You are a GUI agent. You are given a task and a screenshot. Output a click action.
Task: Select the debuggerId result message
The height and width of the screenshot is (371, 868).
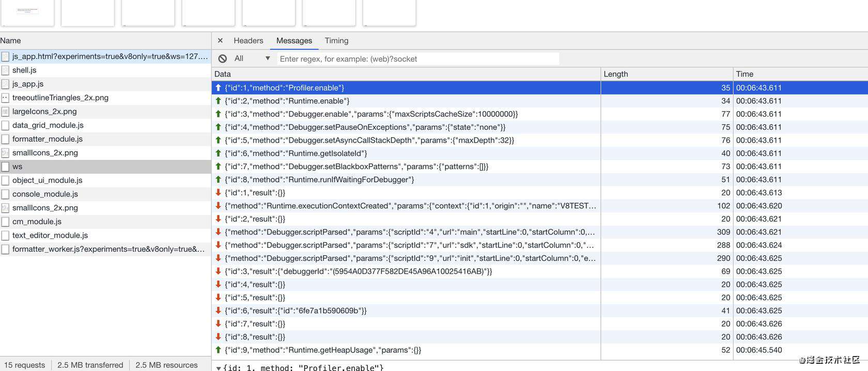click(x=540, y=271)
